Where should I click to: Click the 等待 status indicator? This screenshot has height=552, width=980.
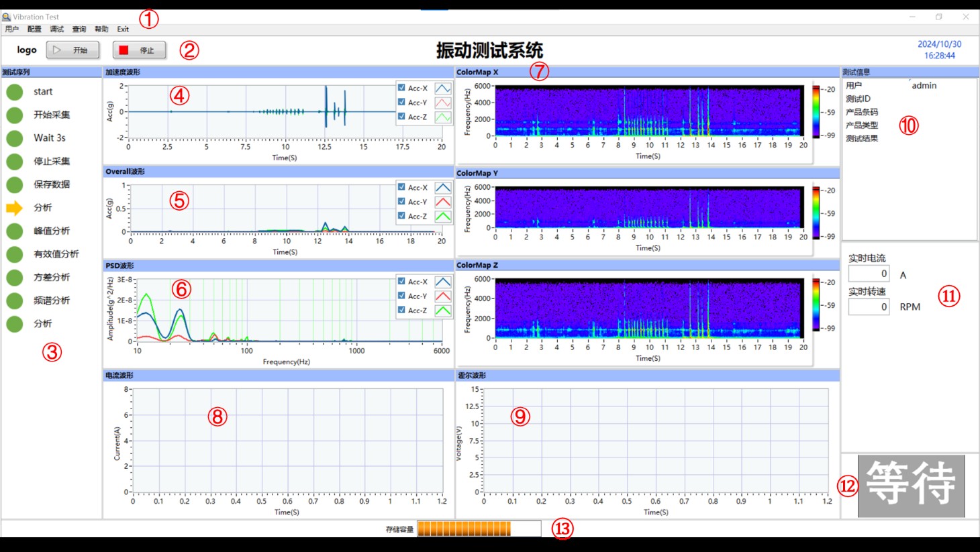911,486
